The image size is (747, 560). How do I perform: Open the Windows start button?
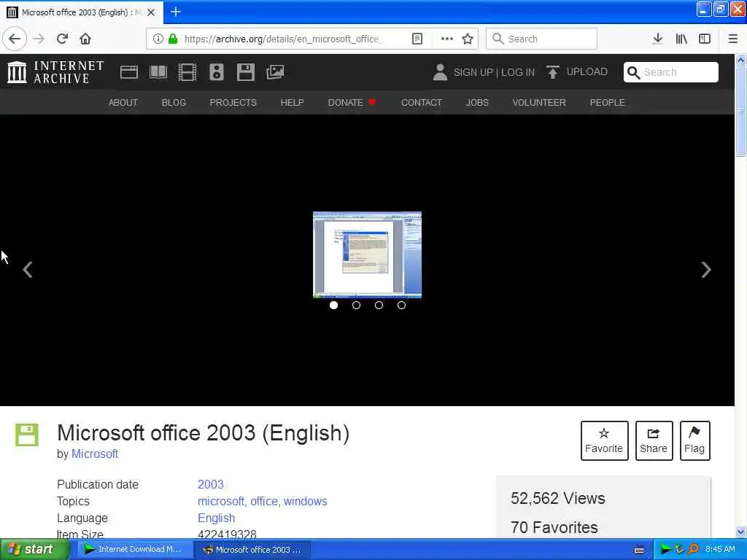[x=35, y=549]
